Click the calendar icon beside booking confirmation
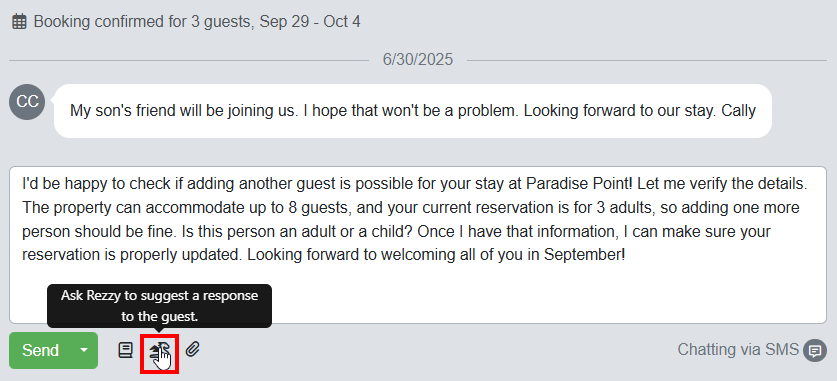 point(19,22)
